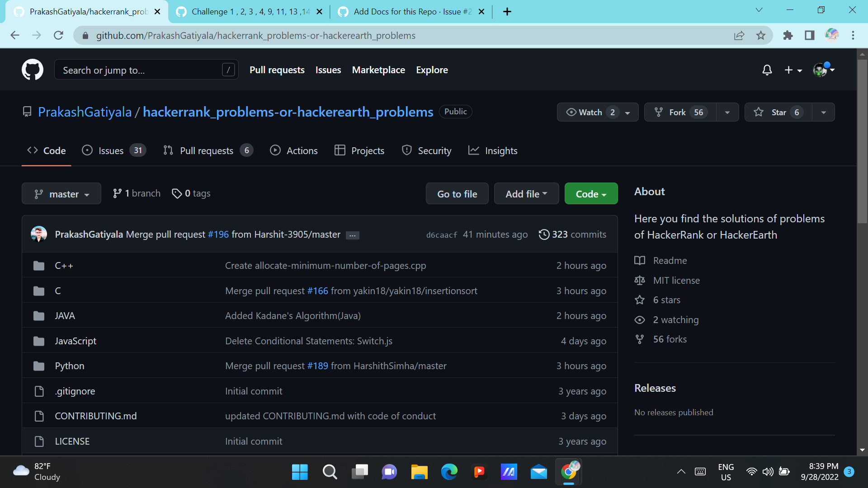Open the create new plus menu
The width and height of the screenshot is (868, 488).
pos(793,70)
